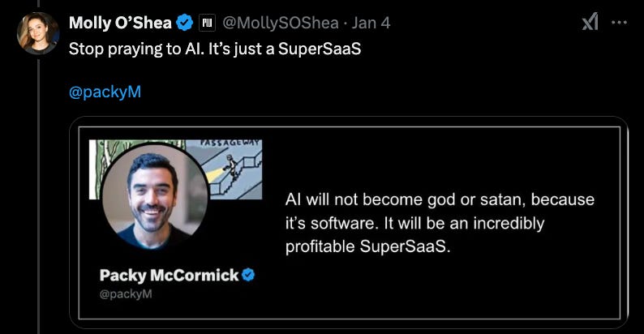This screenshot has width=644, height=334.
Task: Click the verified badge next to Packy McCormick
Action: point(248,275)
